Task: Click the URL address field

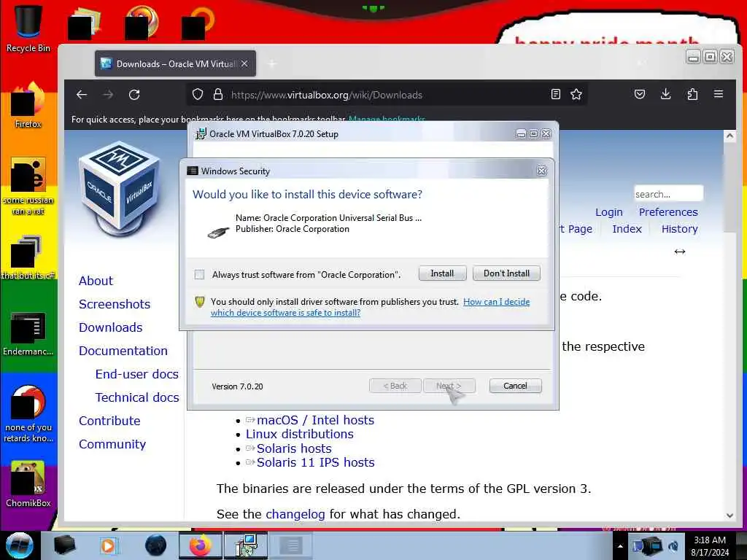Action: pos(386,95)
